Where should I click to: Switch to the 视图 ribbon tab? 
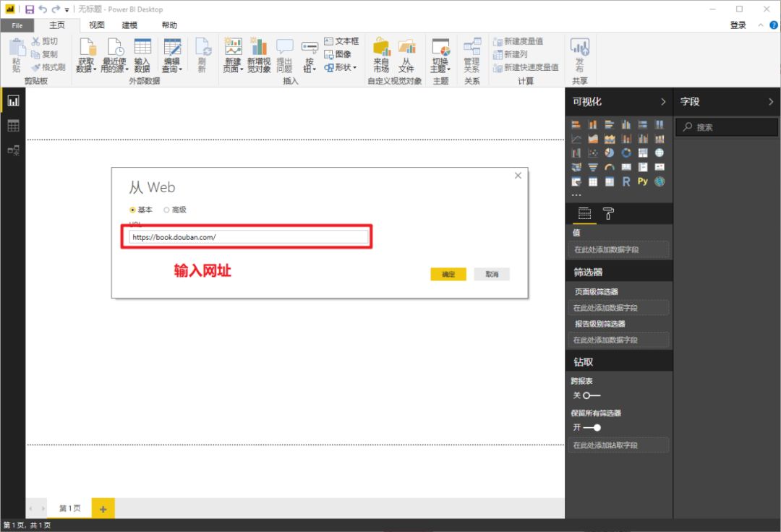point(97,25)
